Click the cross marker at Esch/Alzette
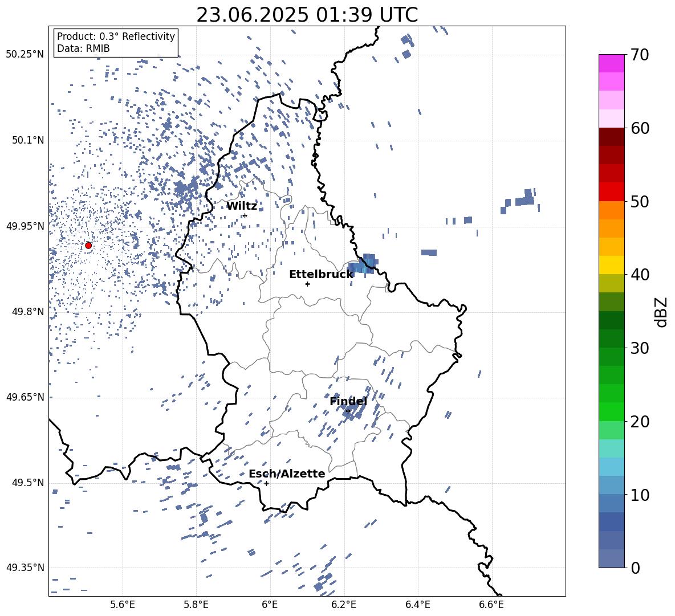The image size is (675, 616). click(x=266, y=483)
